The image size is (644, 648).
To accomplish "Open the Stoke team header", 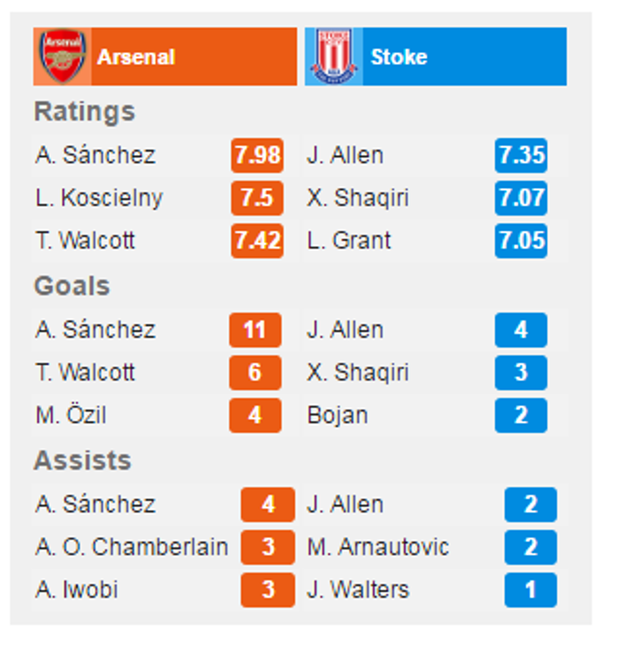I will pyautogui.click(x=399, y=57).
